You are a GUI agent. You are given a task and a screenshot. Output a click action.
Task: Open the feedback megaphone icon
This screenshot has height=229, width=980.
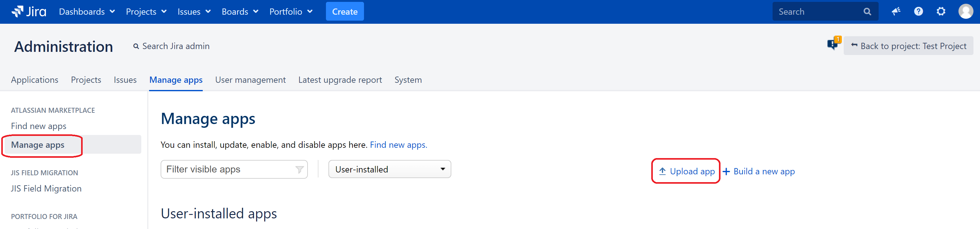pos(896,12)
